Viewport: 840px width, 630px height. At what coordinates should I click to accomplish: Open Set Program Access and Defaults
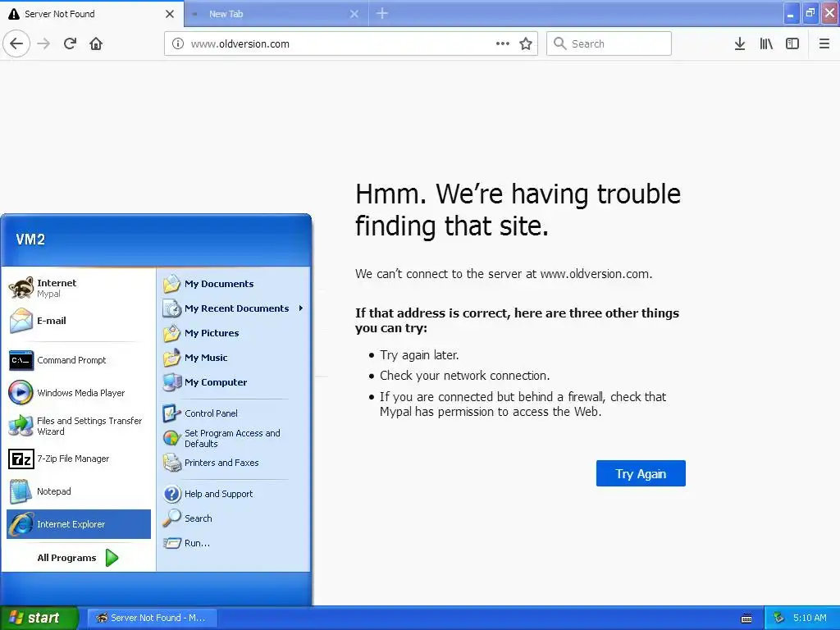coord(233,438)
